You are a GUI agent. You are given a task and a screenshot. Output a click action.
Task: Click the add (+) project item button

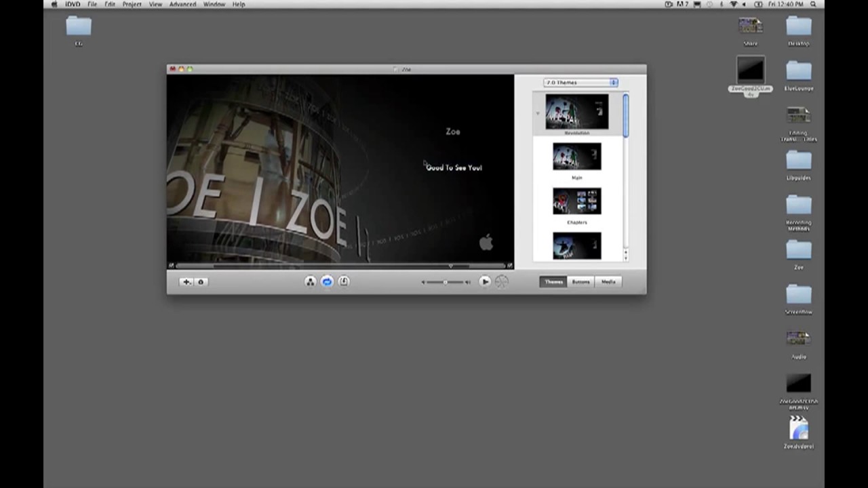pos(186,282)
